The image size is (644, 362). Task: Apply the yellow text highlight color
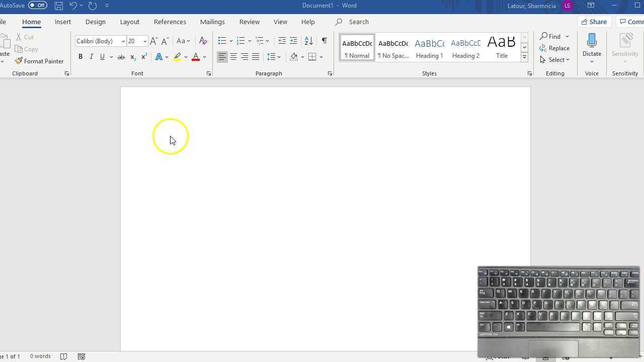click(177, 57)
